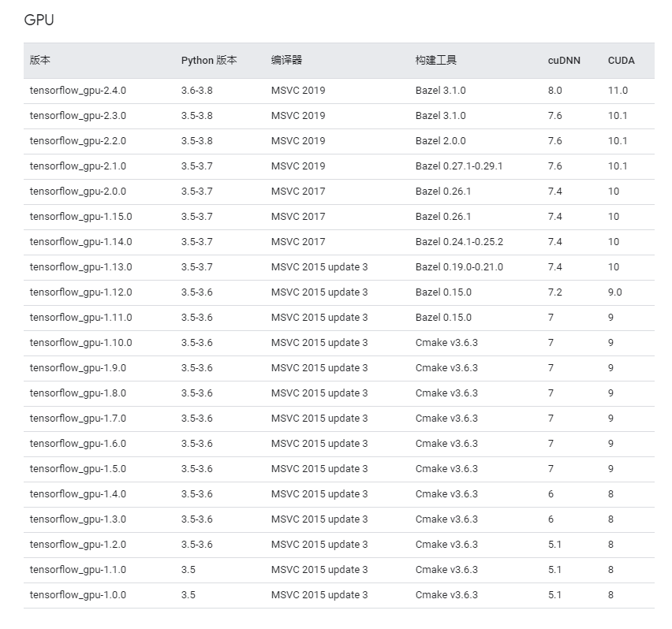Select tensorflow_gpu-1.8.0 version cell

coord(77,393)
